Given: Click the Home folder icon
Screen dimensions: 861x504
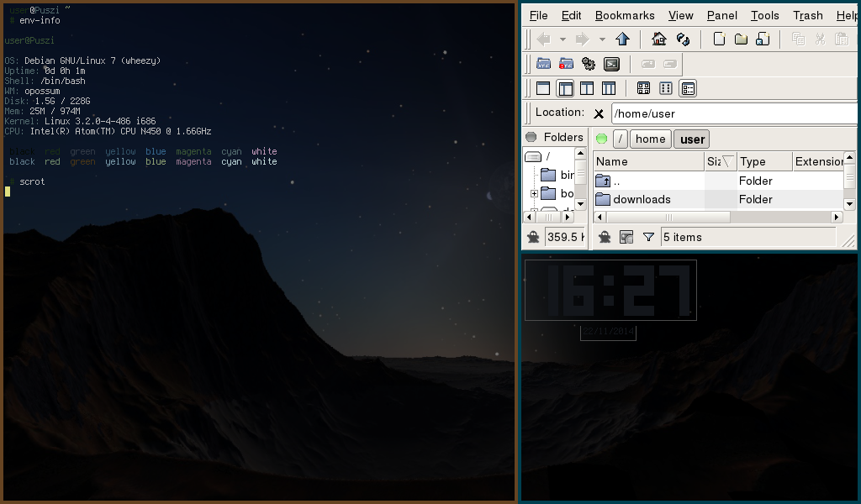Looking at the screenshot, I should pyautogui.click(x=659, y=39).
